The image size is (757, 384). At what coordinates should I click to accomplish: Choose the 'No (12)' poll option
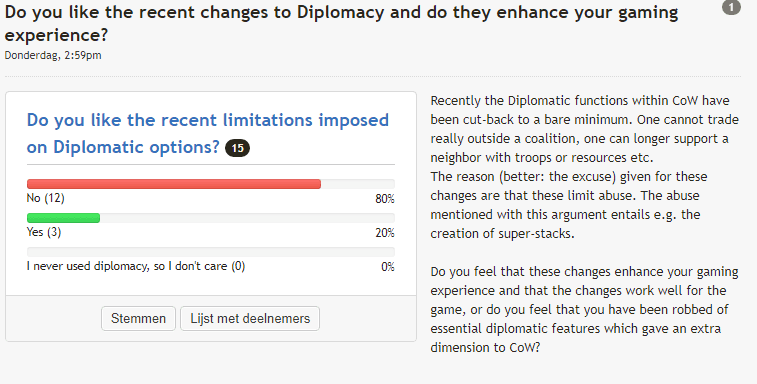click(x=45, y=198)
